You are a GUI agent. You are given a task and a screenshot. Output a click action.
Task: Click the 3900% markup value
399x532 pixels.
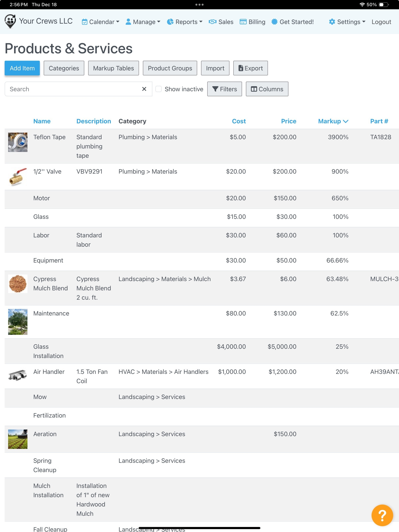click(338, 137)
